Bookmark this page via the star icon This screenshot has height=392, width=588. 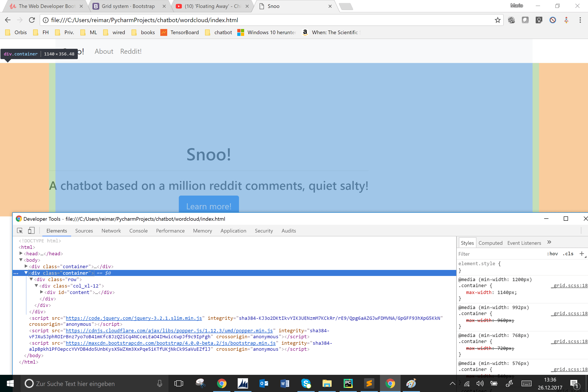(498, 20)
